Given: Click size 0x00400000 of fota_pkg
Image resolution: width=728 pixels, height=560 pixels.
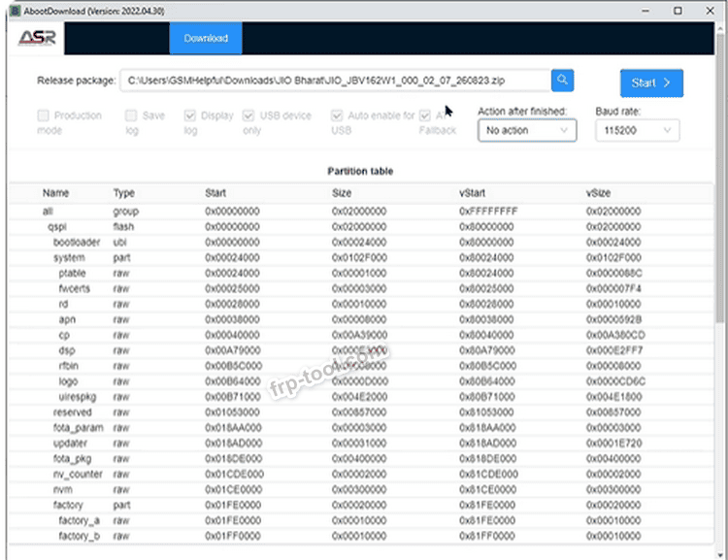Looking at the screenshot, I should coord(359,459).
